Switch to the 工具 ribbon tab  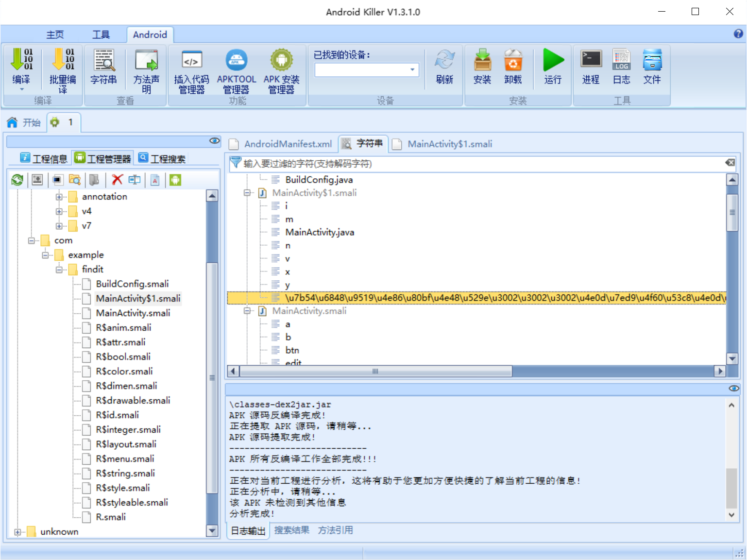101,34
